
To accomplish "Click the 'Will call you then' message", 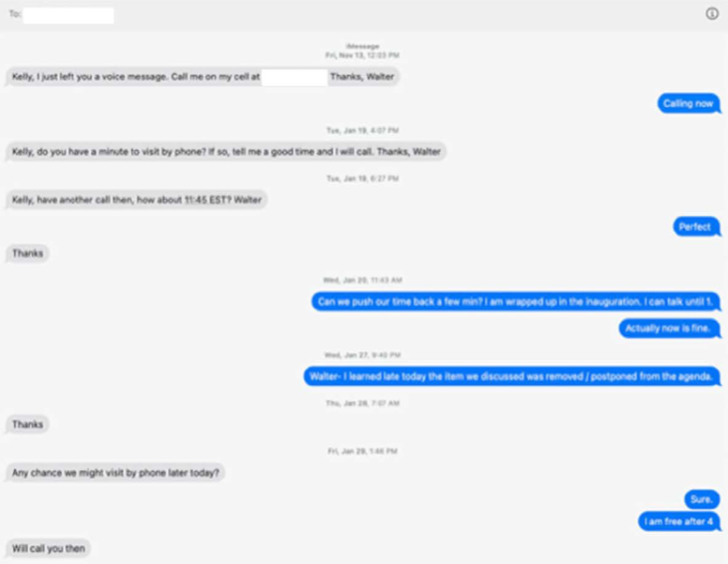I will click(48, 549).
